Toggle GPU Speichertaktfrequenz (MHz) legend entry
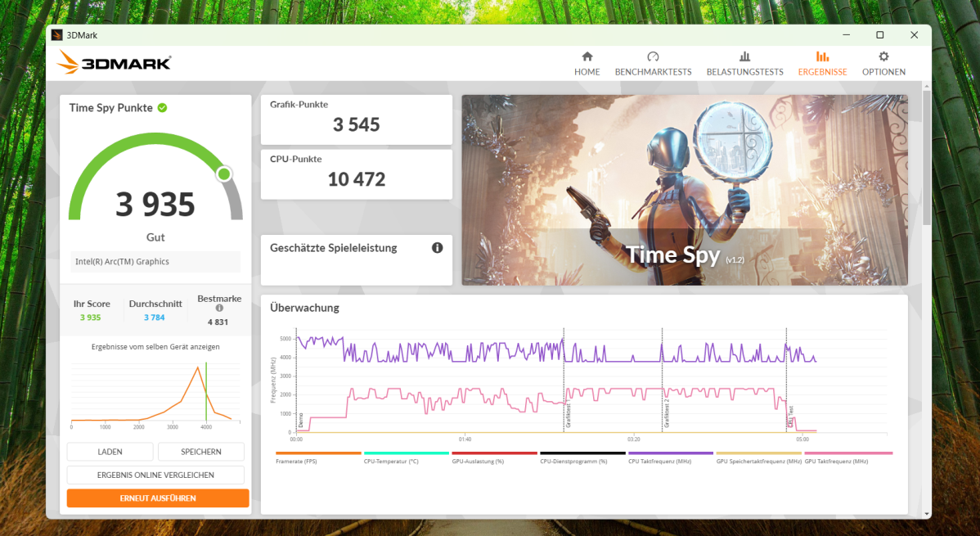The height and width of the screenshot is (536, 980). pos(759,457)
